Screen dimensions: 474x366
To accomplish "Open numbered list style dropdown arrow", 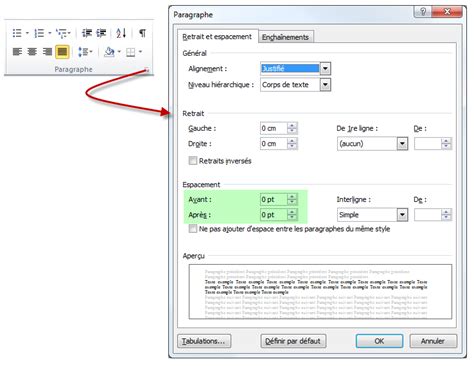I will 50,33.
